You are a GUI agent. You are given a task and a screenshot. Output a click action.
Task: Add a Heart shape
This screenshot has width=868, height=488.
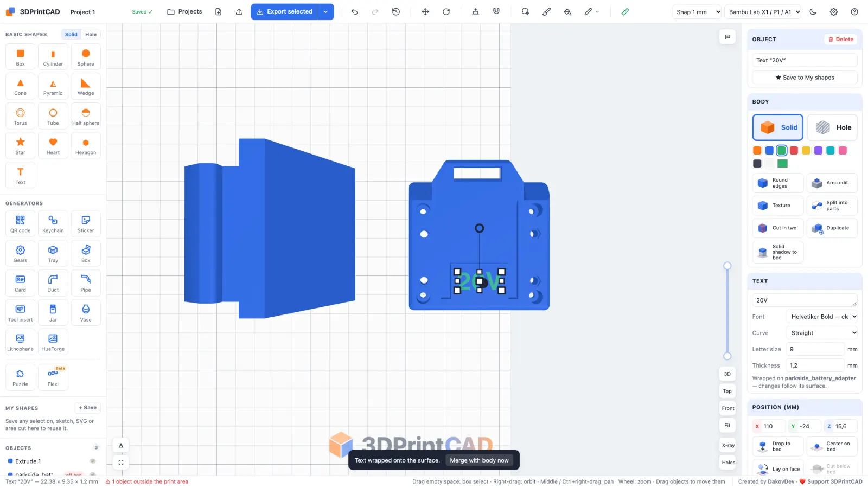click(x=53, y=146)
